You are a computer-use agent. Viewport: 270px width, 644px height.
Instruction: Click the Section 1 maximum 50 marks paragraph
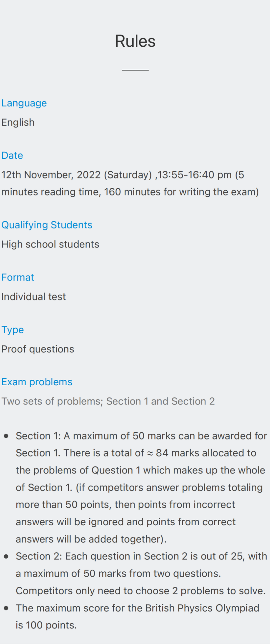click(x=142, y=487)
